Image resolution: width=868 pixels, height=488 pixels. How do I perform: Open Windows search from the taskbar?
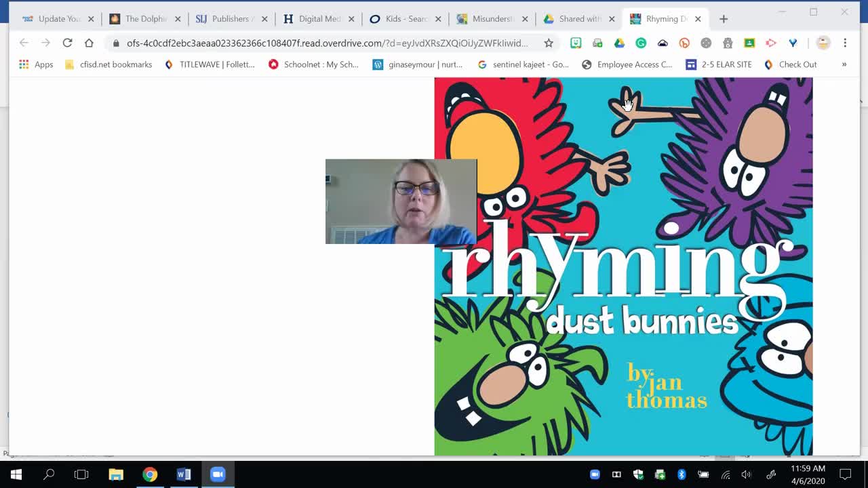click(49, 474)
